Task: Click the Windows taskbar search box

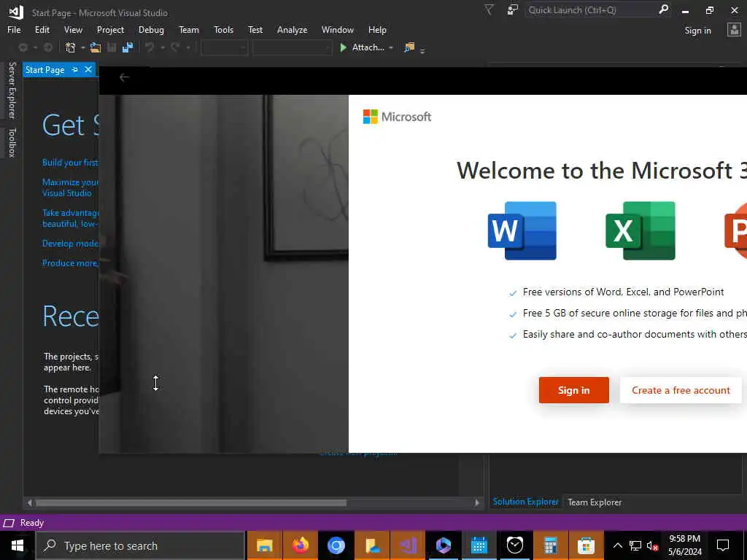Action: click(141, 545)
